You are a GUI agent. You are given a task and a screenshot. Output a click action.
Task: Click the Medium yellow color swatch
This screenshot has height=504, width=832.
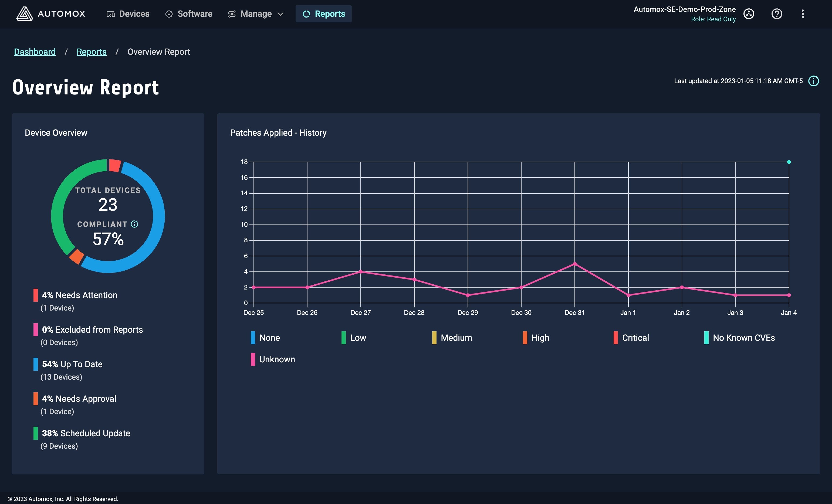(x=434, y=338)
